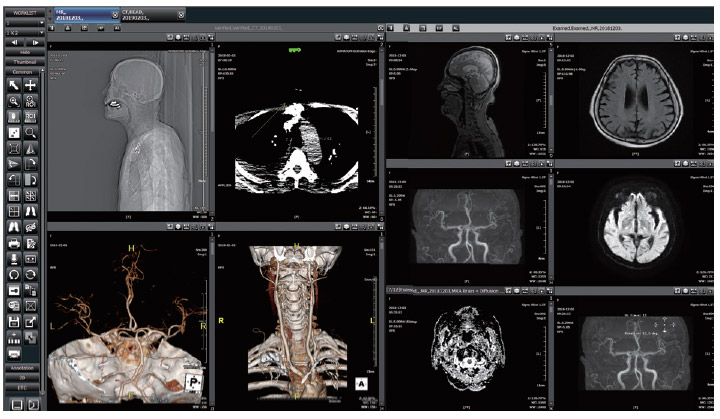Toggle the Thumbnail panel button
This screenshot has height=419, width=720.
[23, 62]
